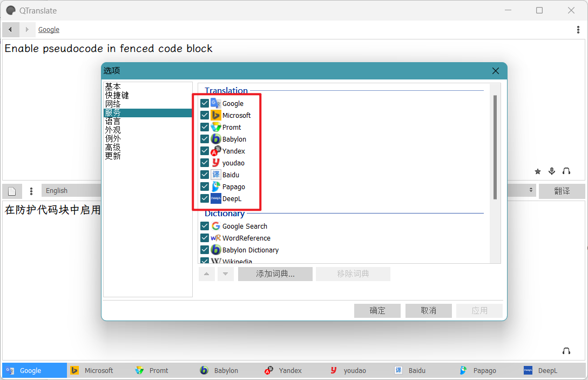Image resolution: width=588 pixels, height=380 pixels.
Task: Uncheck the Babylon Dictionary checkbox
Action: pyautogui.click(x=205, y=250)
